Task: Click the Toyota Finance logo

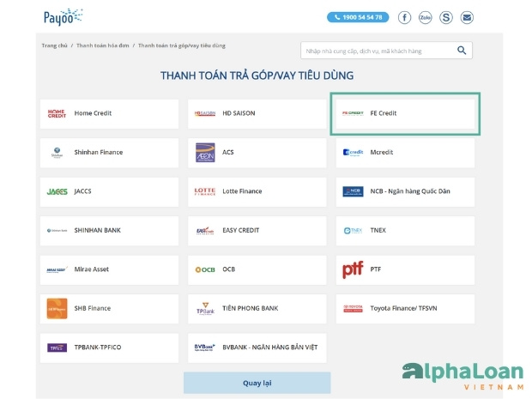Action: tap(353, 308)
